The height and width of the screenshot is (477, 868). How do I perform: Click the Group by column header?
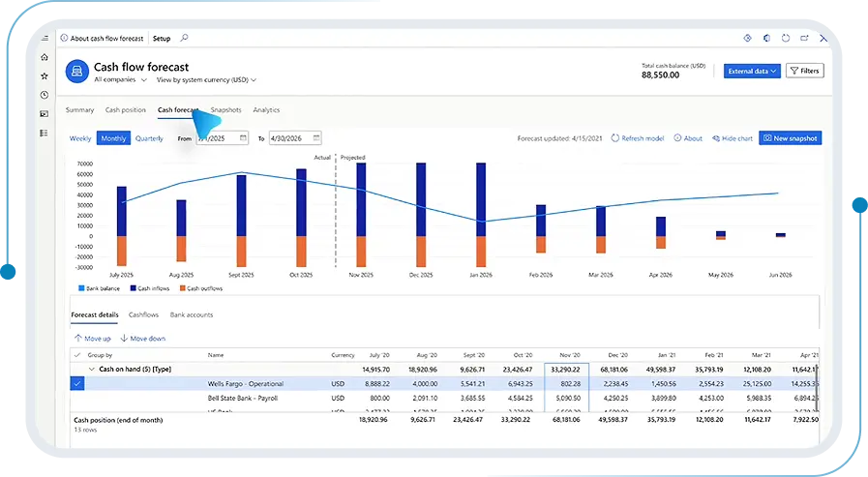click(x=100, y=355)
